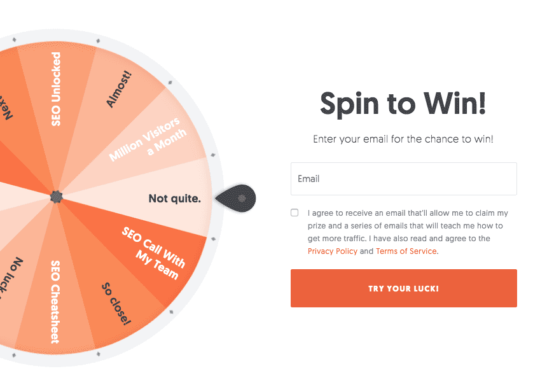The width and height of the screenshot is (547, 392).
Task: Click the 'Spin to Win!' heading
Action: click(x=403, y=104)
